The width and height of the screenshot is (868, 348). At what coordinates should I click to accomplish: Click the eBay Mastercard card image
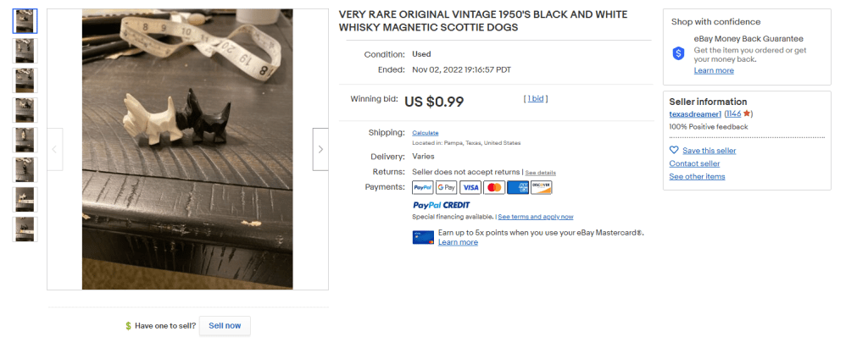pos(423,237)
